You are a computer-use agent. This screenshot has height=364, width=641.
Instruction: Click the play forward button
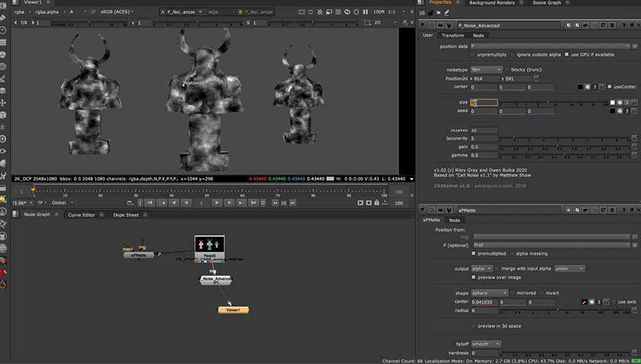217,203
